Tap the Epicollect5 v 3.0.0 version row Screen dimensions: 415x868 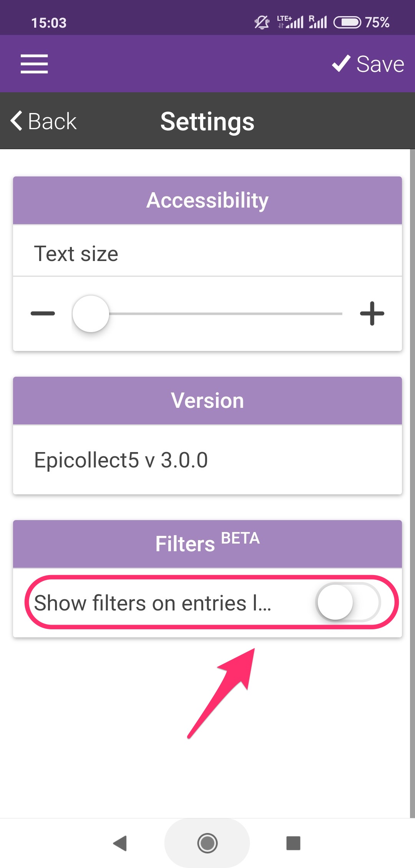(207, 460)
